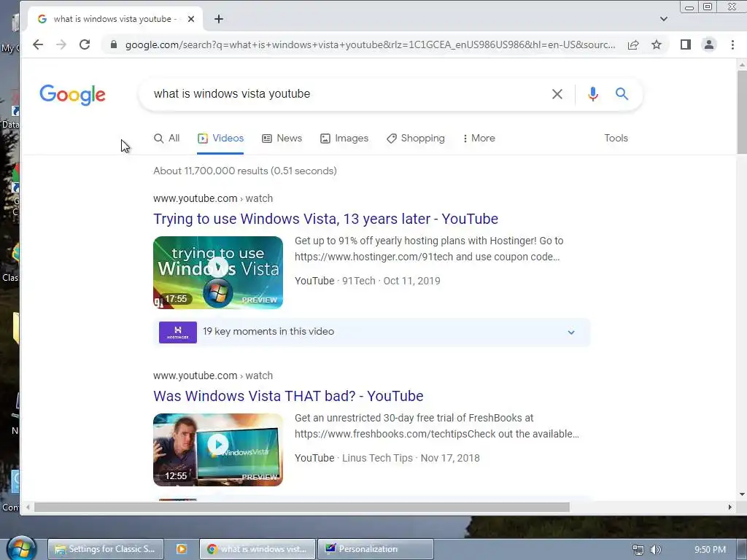Open 'Was Windows Vista THAT bad?' link
Viewport: 747px width, 560px height.
(288, 396)
